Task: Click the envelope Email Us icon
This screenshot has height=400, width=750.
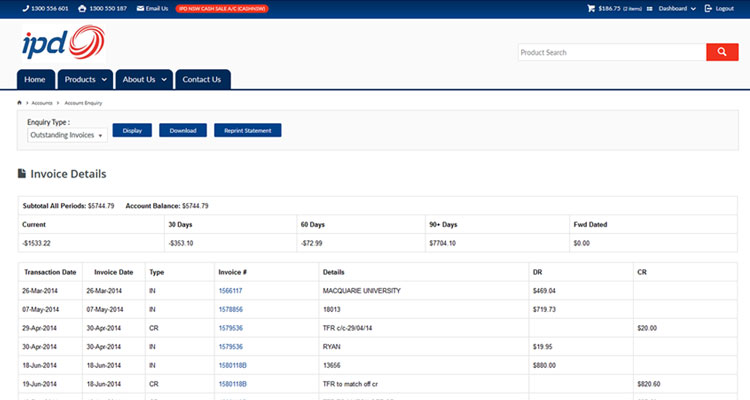Action: [141, 8]
